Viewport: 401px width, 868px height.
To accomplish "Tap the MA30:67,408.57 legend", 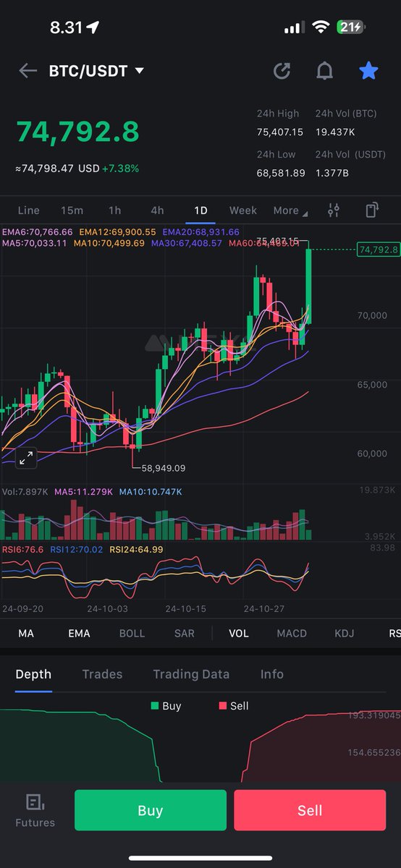I will (187, 243).
